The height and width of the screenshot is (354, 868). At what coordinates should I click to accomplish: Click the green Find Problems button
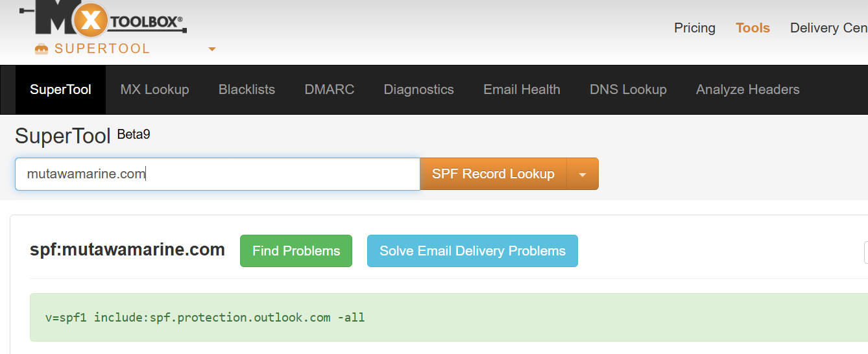pyautogui.click(x=296, y=251)
